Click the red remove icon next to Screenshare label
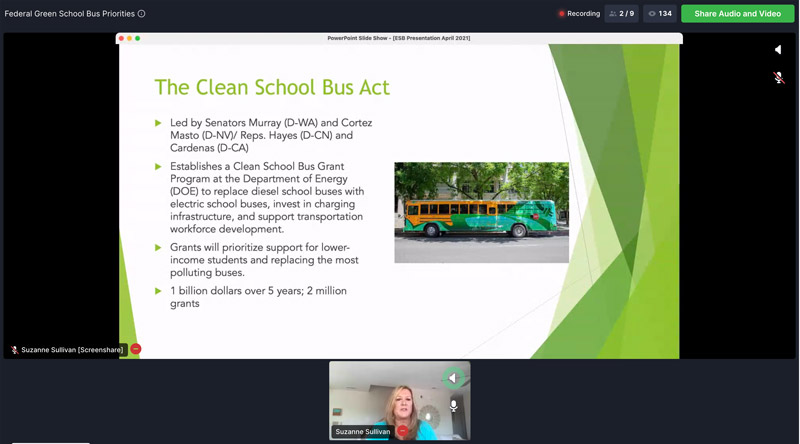 [x=136, y=349]
